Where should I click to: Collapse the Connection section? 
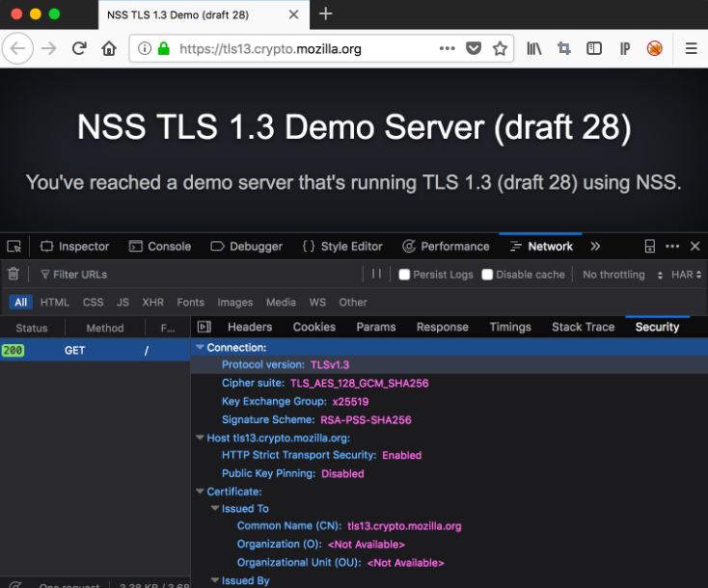pos(200,347)
